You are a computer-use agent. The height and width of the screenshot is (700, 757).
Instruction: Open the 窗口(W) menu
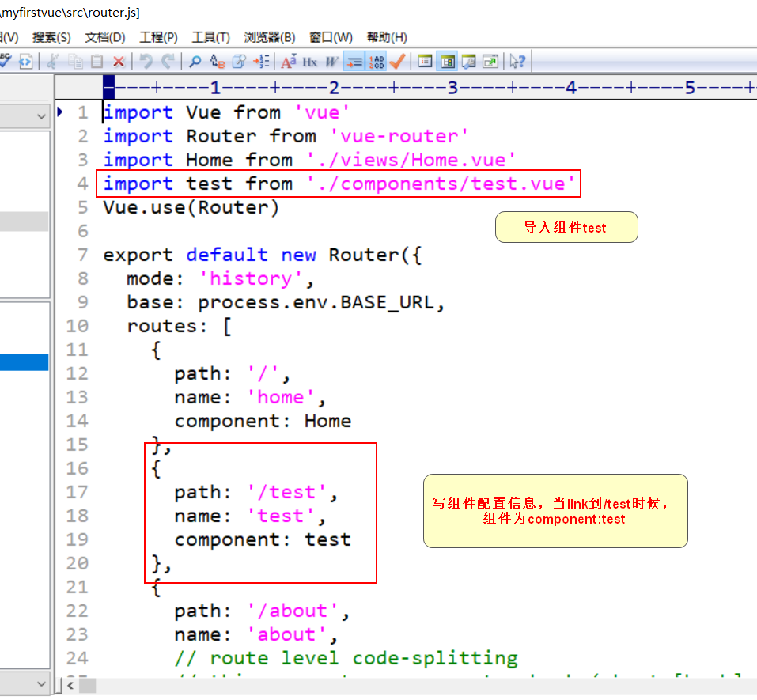pos(331,37)
